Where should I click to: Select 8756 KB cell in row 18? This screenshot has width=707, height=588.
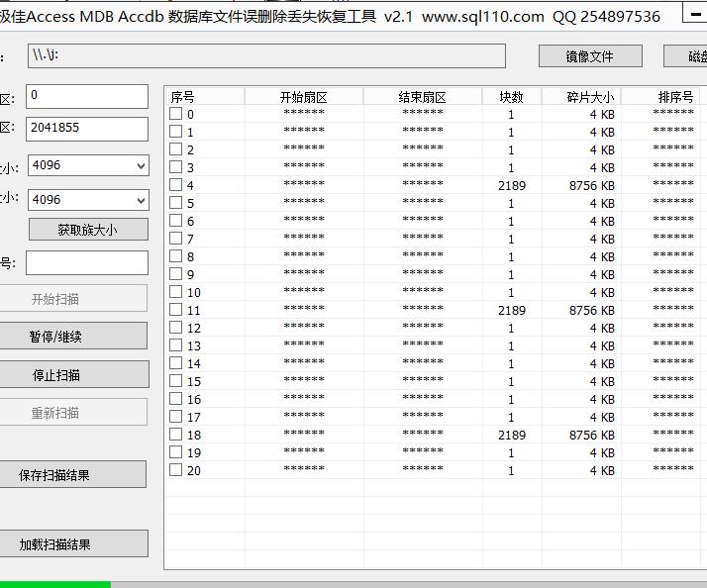click(x=591, y=436)
